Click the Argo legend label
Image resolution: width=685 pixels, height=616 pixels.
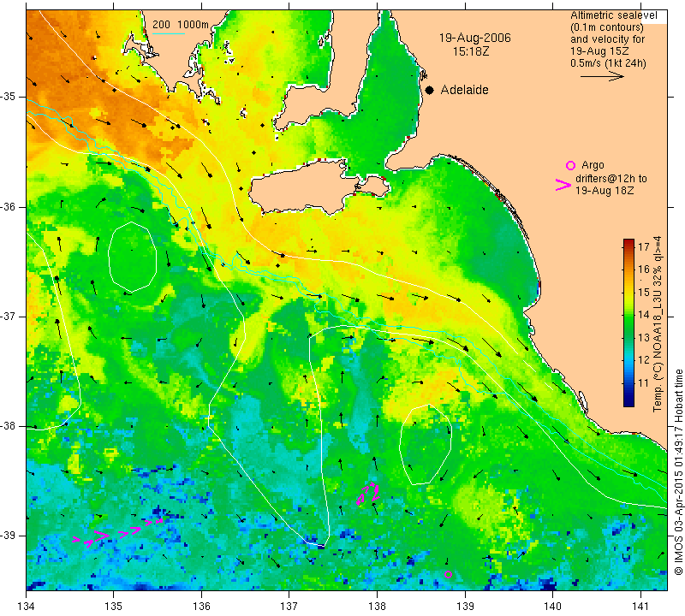point(593,165)
